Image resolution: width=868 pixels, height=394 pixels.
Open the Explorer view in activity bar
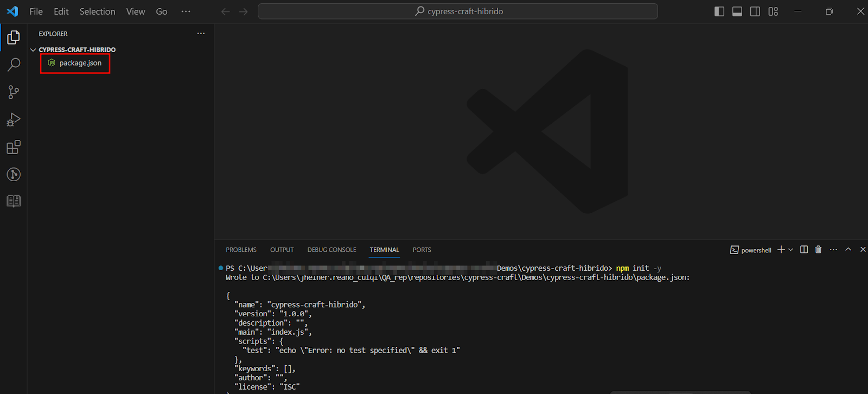[x=14, y=37]
